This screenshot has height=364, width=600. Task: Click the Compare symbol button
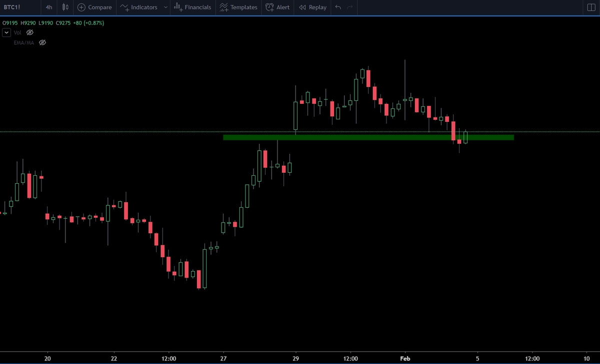point(94,7)
